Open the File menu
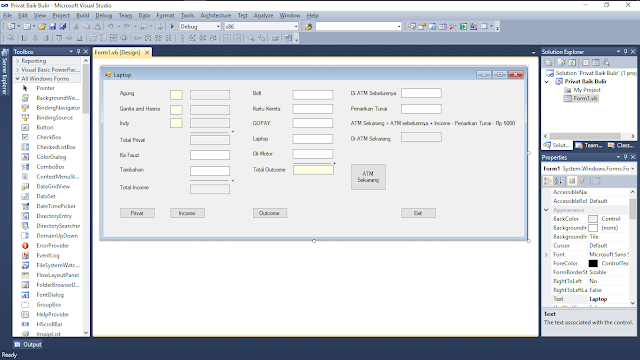This screenshot has height=360, width=640. point(7,16)
